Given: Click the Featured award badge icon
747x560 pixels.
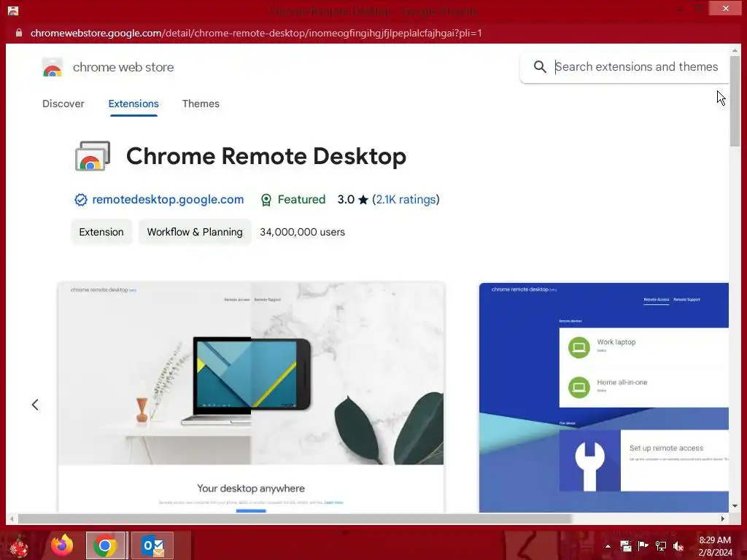Looking at the screenshot, I should pyautogui.click(x=266, y=200).
